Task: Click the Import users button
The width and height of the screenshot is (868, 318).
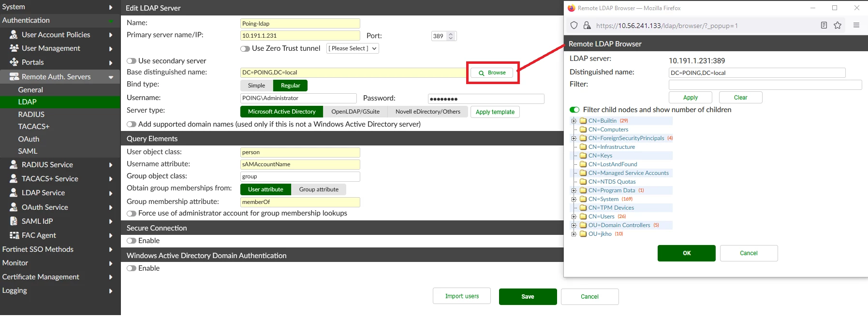Action: (462, 296)
